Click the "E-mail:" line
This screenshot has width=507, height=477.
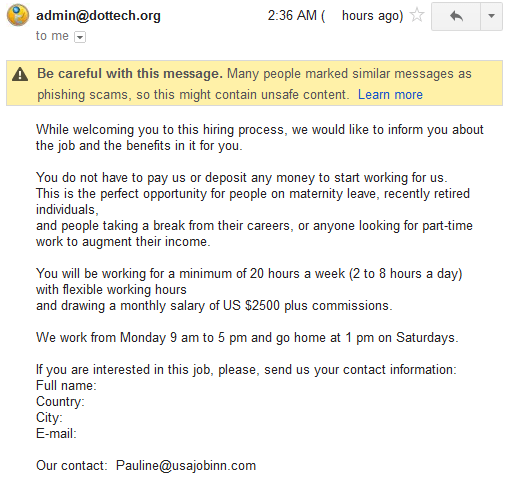click(56, 433)
